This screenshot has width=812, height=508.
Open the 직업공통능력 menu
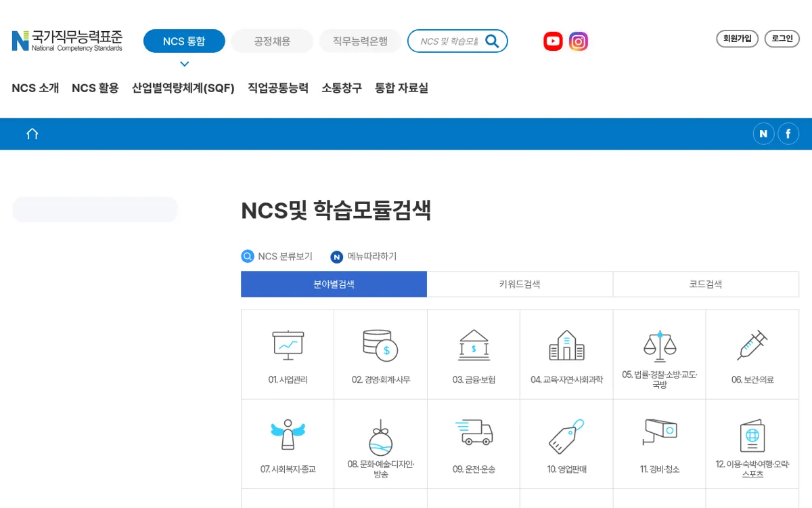(278, 88)
